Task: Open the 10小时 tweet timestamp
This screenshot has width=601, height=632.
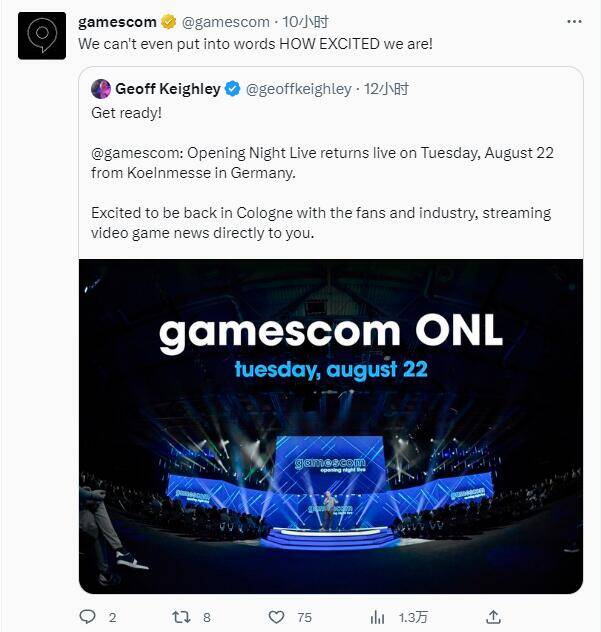Action: pos(306,22)
